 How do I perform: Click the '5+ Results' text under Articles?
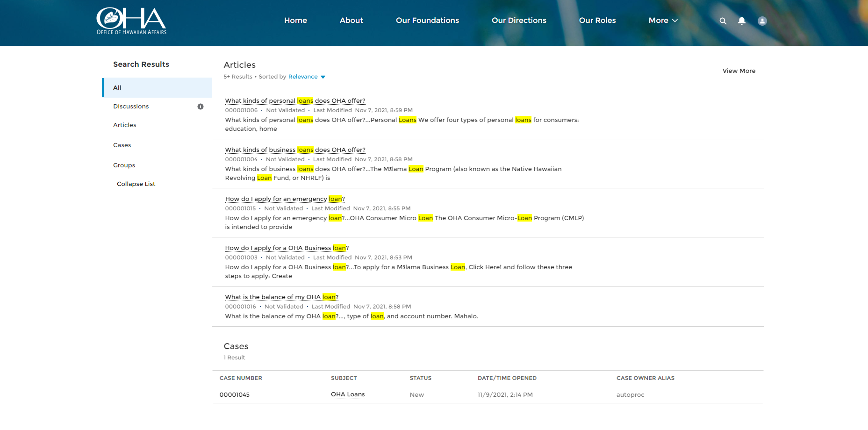coord(238,77)
